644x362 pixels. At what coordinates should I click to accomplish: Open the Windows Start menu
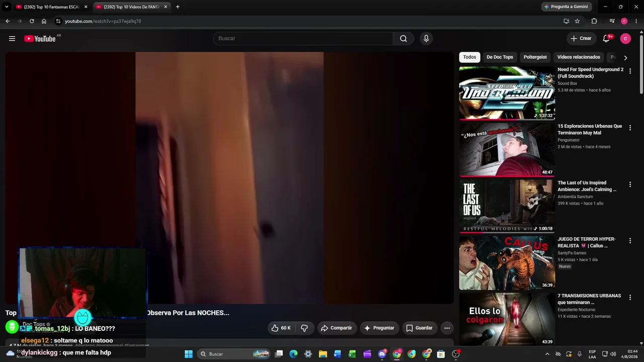189,354
